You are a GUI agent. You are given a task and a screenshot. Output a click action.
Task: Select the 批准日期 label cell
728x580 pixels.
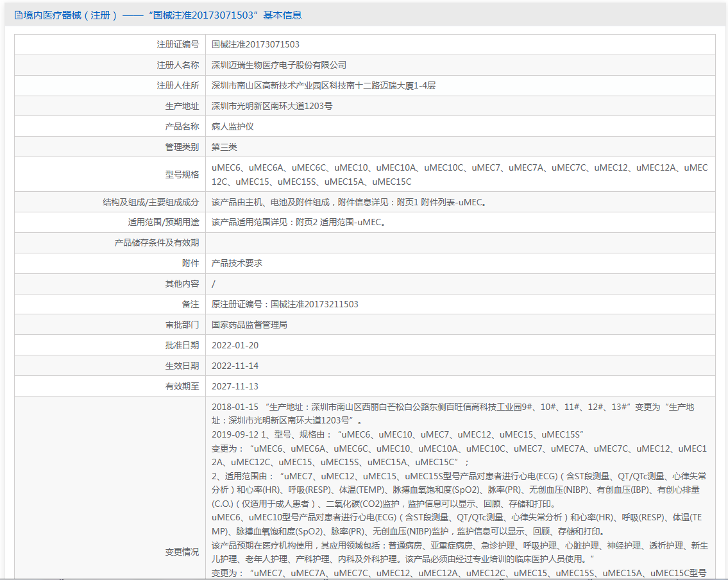182,345
